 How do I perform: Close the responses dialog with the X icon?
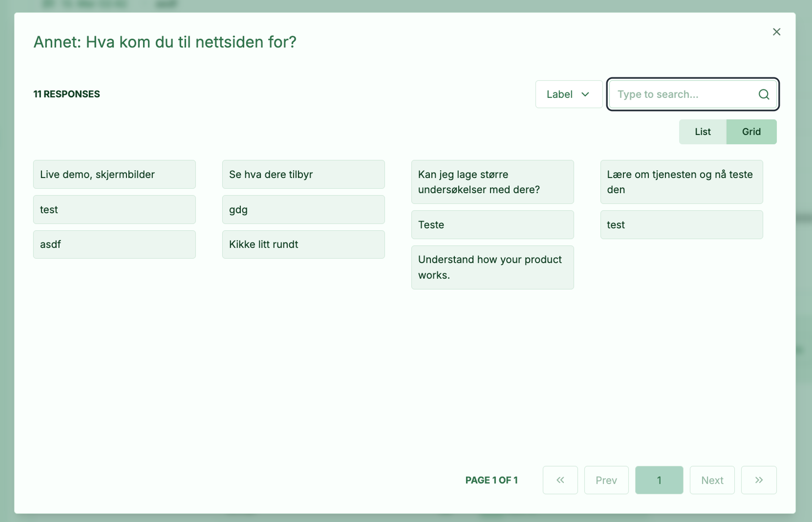click(776, 32)
